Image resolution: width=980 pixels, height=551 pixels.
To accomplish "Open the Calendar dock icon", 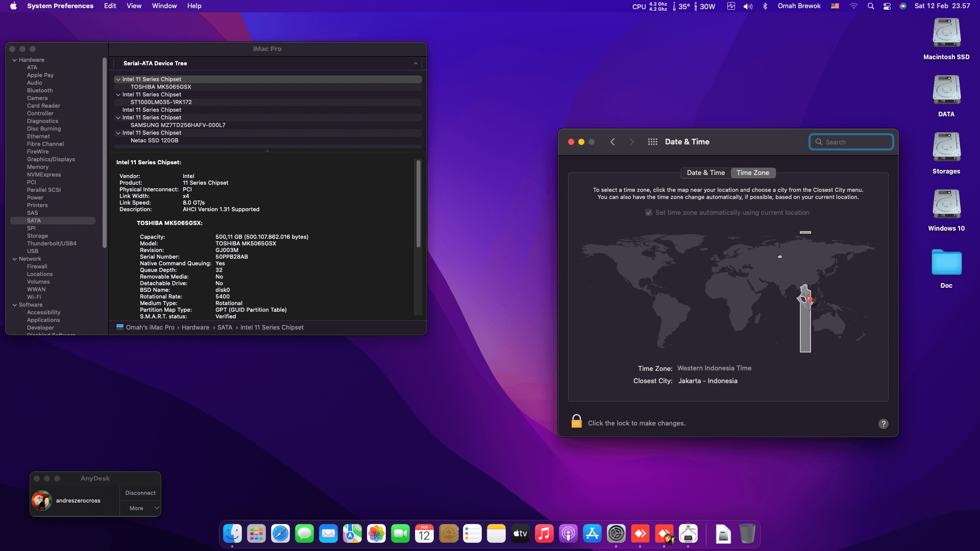I will point(424,534).
